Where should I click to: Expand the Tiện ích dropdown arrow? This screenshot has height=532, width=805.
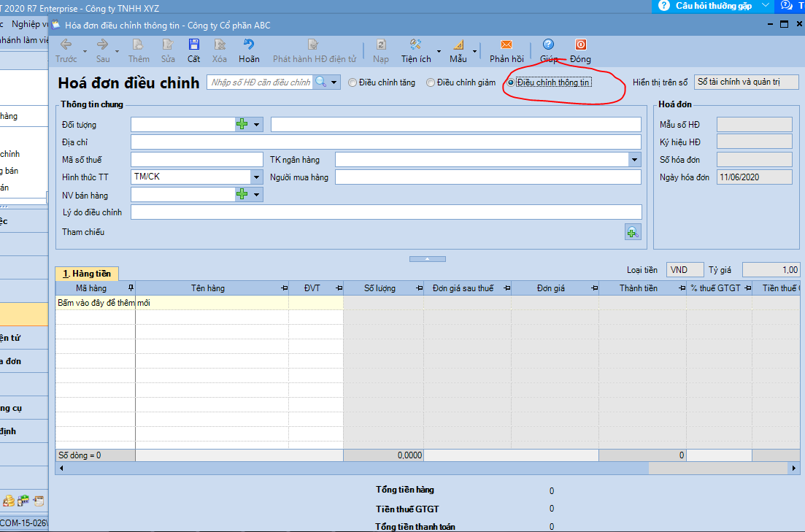point(439,51)
